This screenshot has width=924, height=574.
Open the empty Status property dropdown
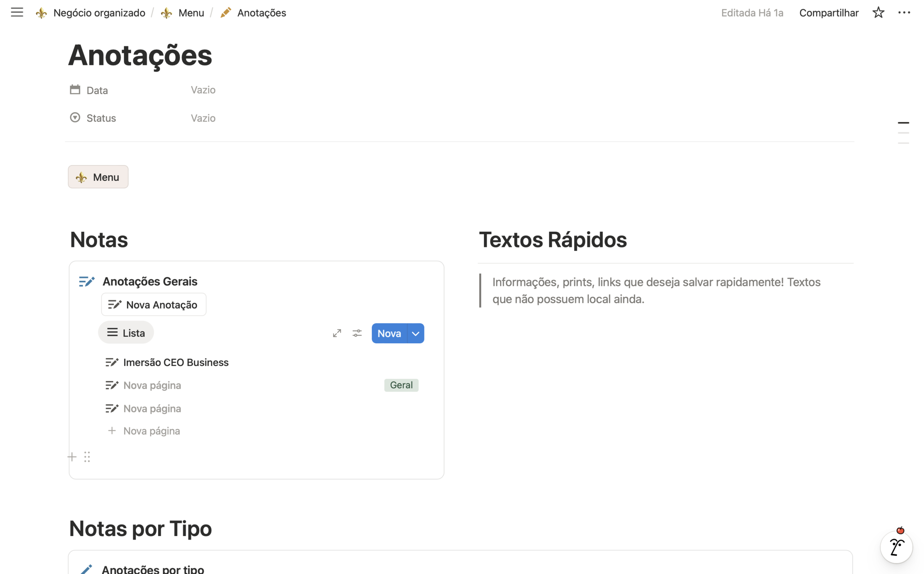[203, 118]
